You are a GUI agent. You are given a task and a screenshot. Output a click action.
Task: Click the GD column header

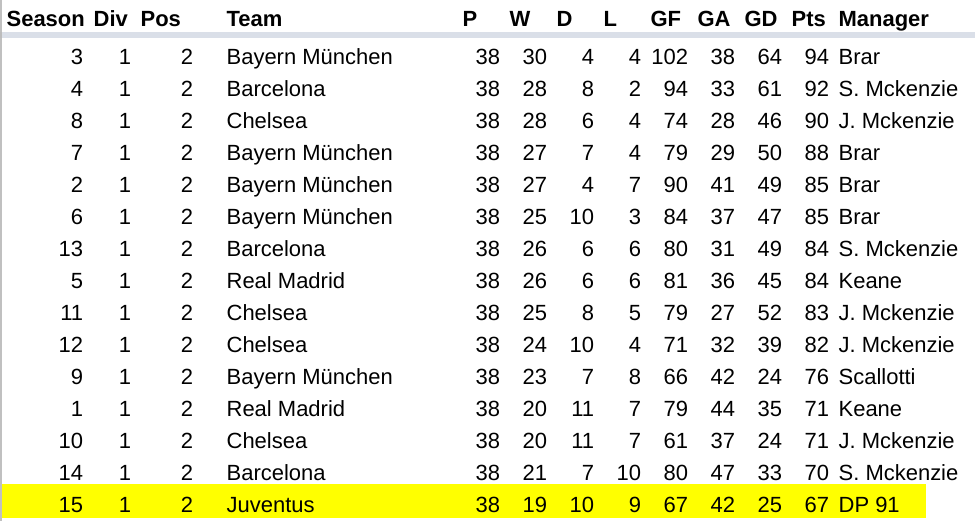(760, 19)
